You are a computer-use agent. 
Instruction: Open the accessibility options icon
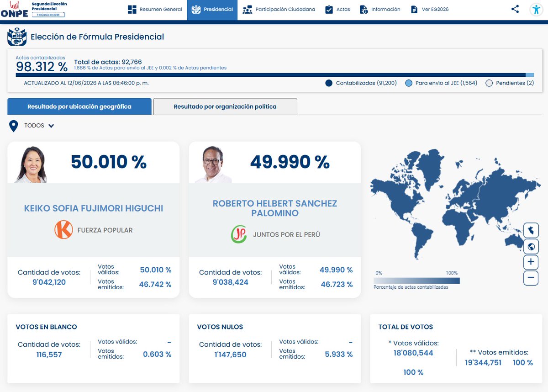[x=536, y=10]
